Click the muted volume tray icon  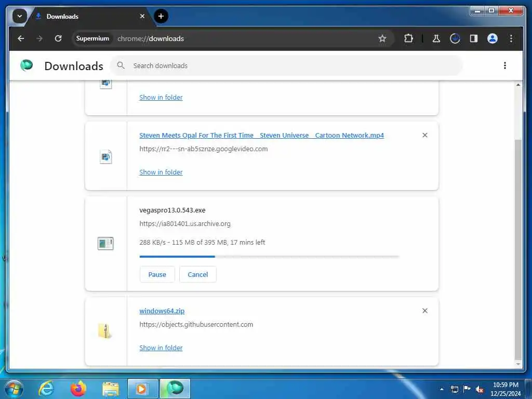[x=480, y=389]
